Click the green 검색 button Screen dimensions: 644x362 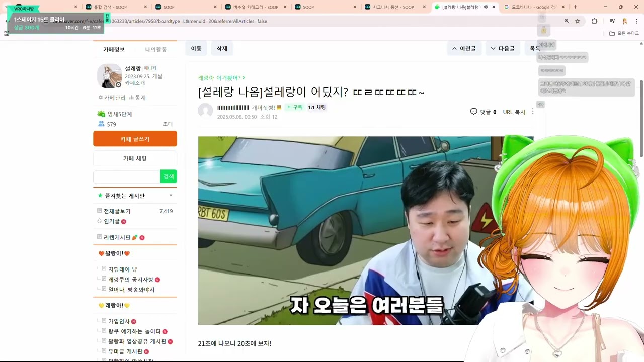coord(169,176)
